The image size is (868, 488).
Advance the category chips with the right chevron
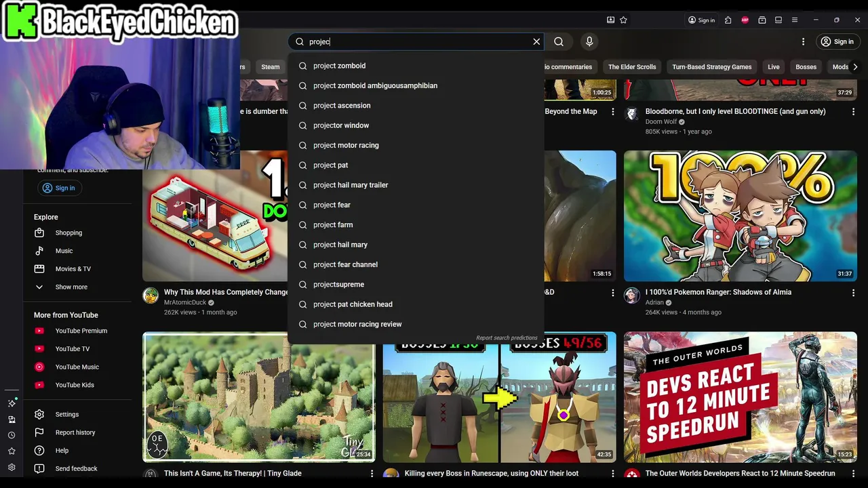(854, 66)
